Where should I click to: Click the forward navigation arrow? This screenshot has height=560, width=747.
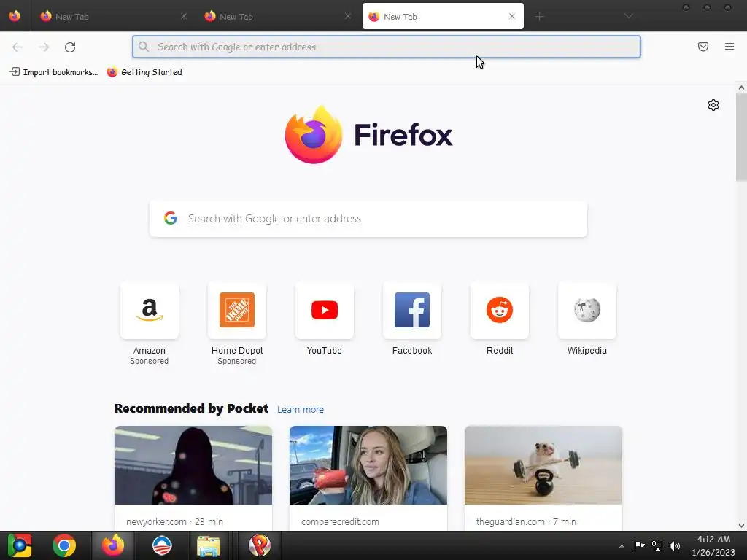(x=44, y=47)
